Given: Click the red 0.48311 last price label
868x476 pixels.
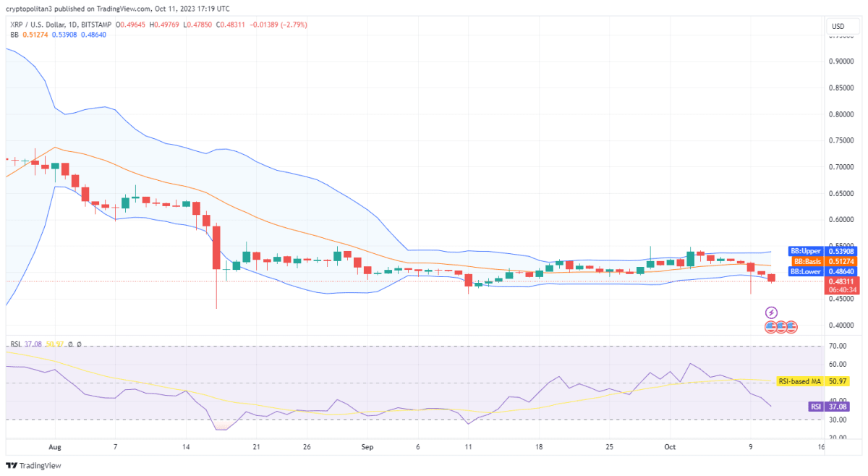Looking at the screenshot, I should (x=841, y=283).
